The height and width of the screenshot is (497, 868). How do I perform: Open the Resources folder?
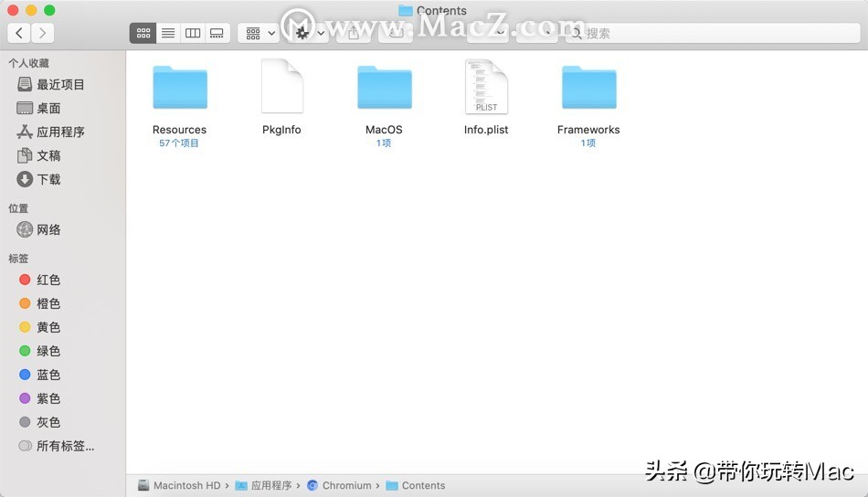[x=180, y=87]
